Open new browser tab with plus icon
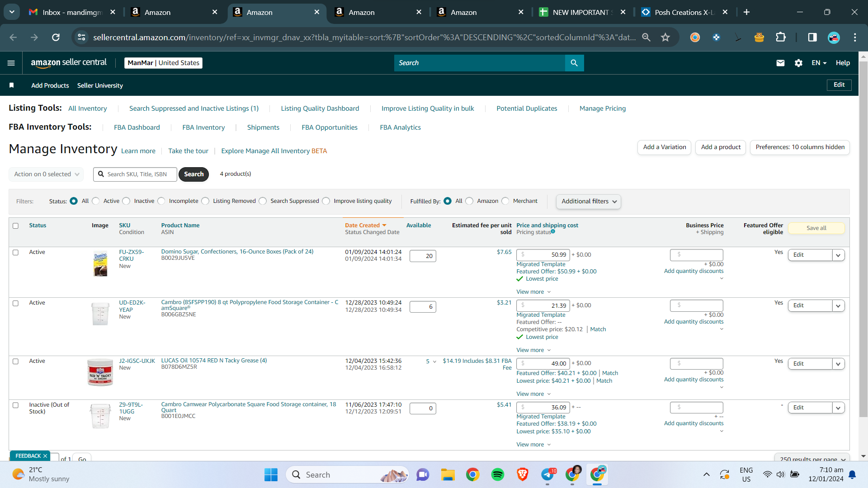868x488 pixels. tap(746, 12)
